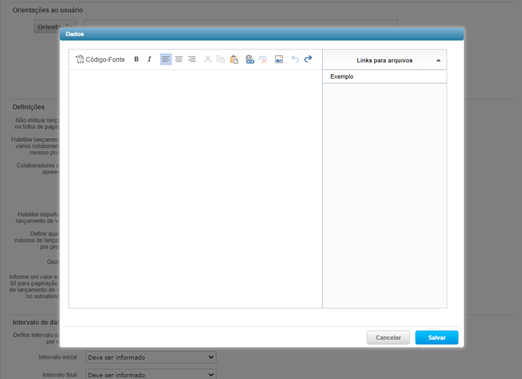Viewport: 522px width, 379px height.
Task: Open the Intervalo final dropdown
Action: [151, 375]
